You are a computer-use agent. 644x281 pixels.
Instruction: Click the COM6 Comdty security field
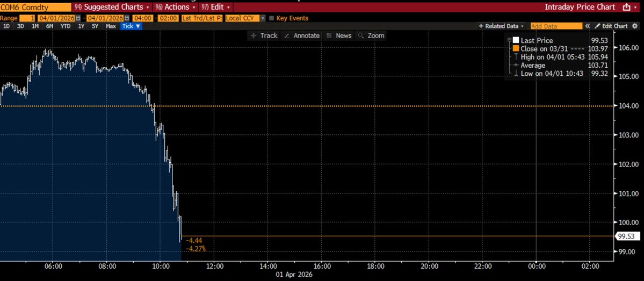[35, 7]
